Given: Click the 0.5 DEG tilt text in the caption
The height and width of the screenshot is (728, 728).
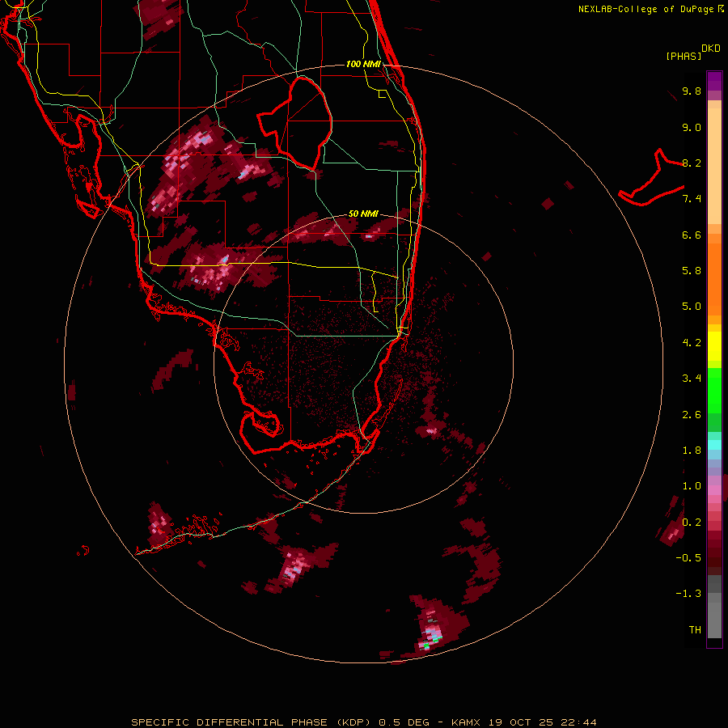Looking at the screenshot, I should (x=404, y=722).
